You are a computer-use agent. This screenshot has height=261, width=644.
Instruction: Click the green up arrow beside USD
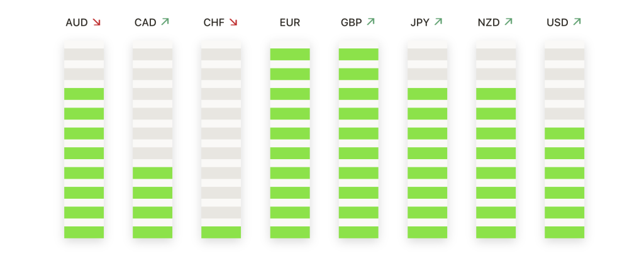577,22
